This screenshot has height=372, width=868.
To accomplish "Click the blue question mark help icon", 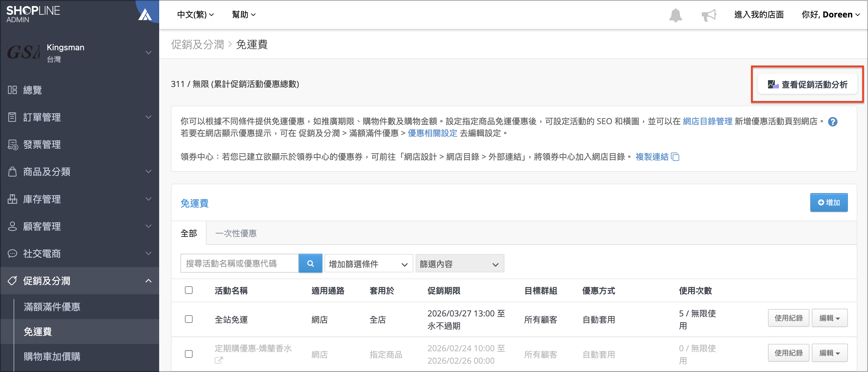I will (x=832, y=122).
